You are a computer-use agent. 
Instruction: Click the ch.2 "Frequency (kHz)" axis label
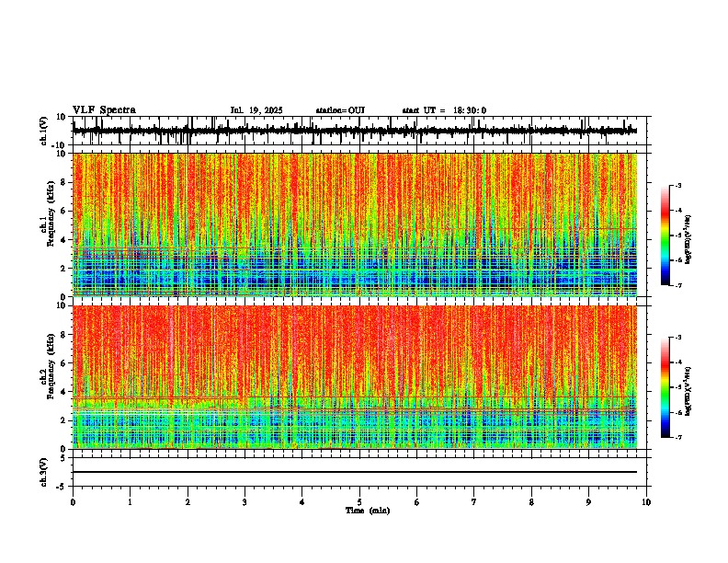(x=51, y=365)
